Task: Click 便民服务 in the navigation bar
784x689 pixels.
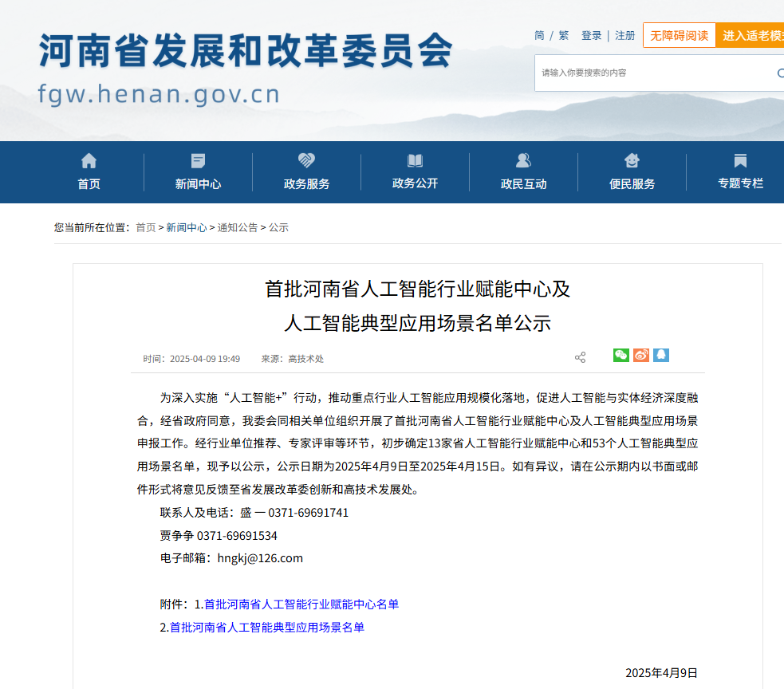Action: coord(632,171)
